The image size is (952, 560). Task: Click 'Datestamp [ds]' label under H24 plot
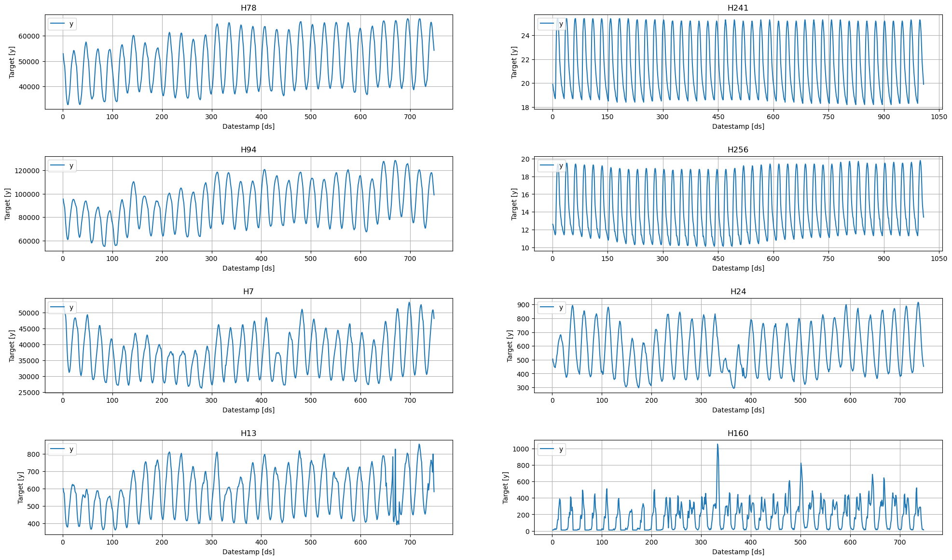coord(738,410)
